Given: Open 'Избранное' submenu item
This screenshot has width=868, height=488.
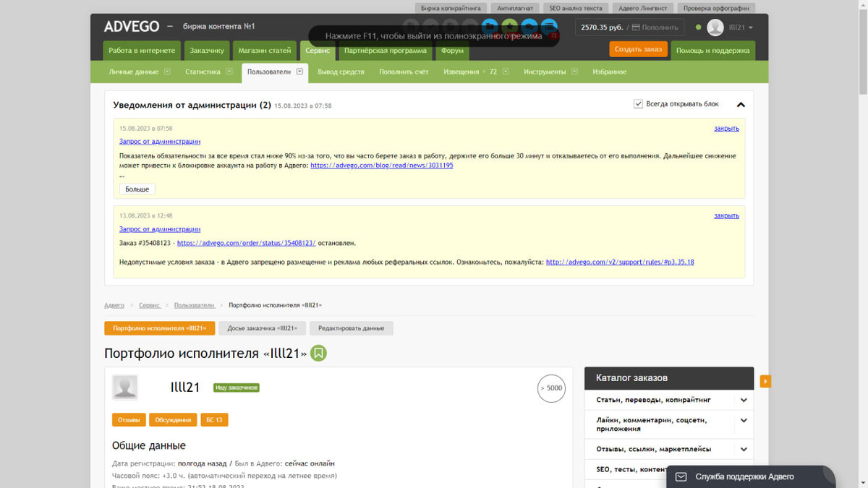Looking at the screenshot, I should click(x=610, y=72).
